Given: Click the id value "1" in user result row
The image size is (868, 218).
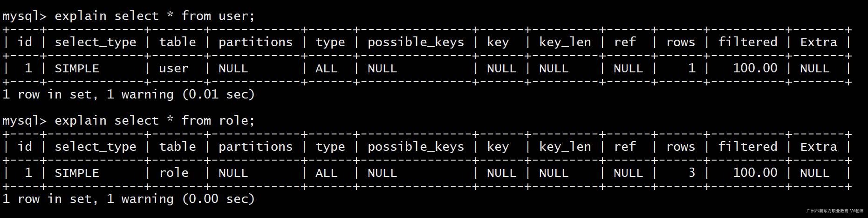Looking at the screenshot, I should tap(28, 68).
